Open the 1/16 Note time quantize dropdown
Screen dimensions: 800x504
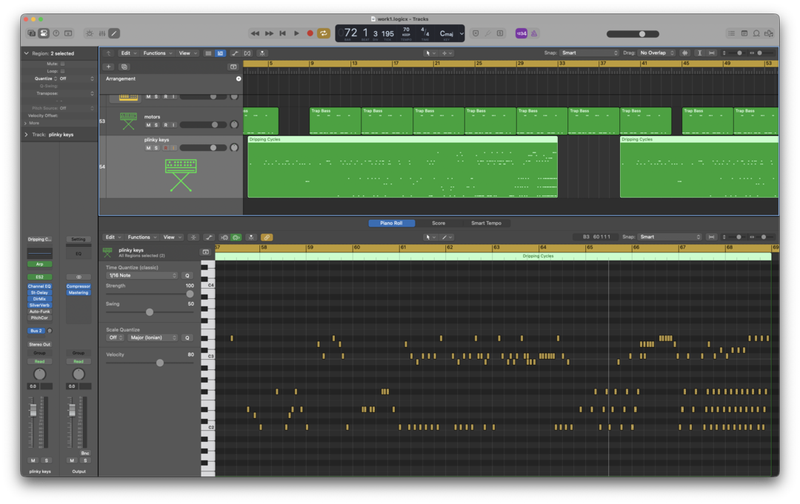(140, 275)
